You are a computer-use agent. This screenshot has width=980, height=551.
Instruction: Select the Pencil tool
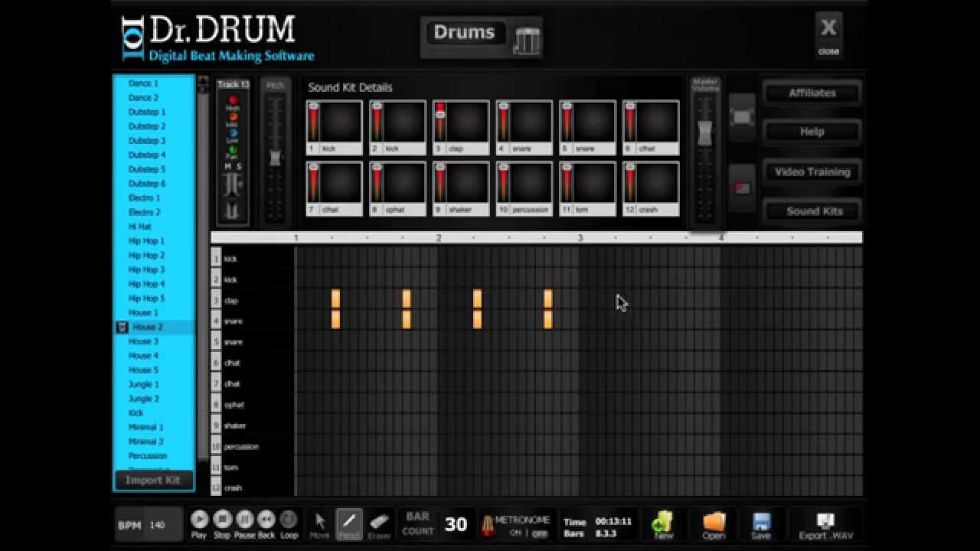349,523
